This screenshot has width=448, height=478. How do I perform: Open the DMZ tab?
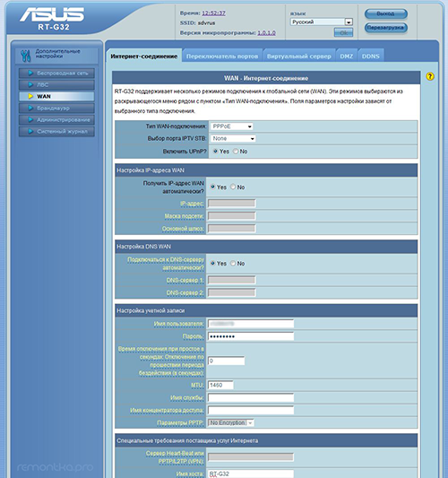coord(347,56)
